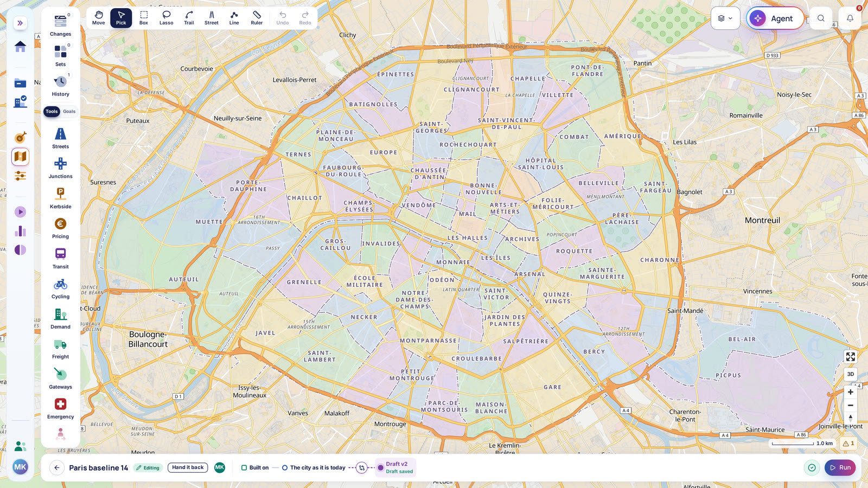Viewport: 868px width, 488px height.
Task: Open the map layers dropdown
Action: (x=725, y=18)
